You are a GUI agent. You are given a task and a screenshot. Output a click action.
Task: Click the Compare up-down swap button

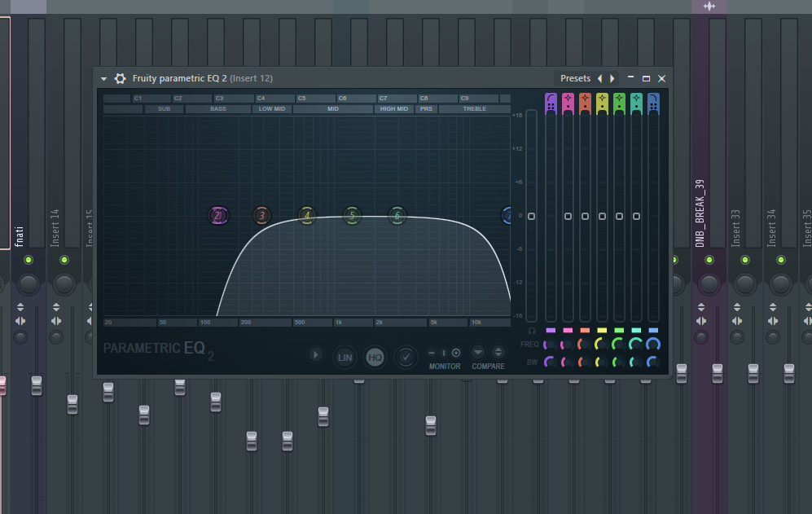tap(498, 353)
